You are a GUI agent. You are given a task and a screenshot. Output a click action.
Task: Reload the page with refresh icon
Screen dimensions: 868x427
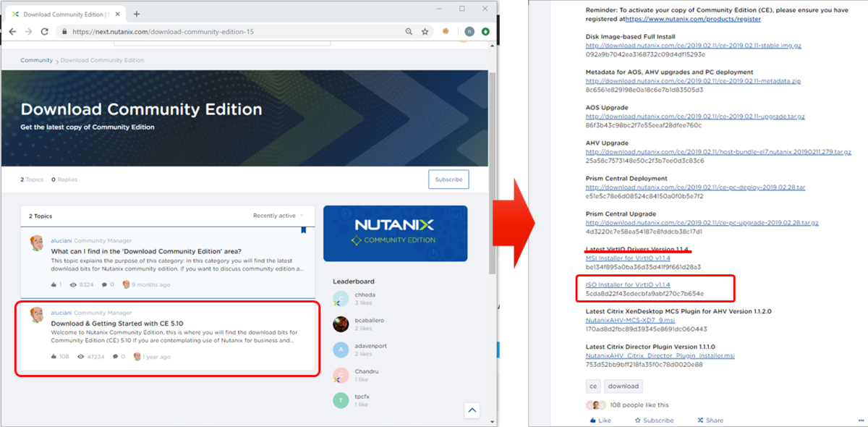tap(45, 32)
